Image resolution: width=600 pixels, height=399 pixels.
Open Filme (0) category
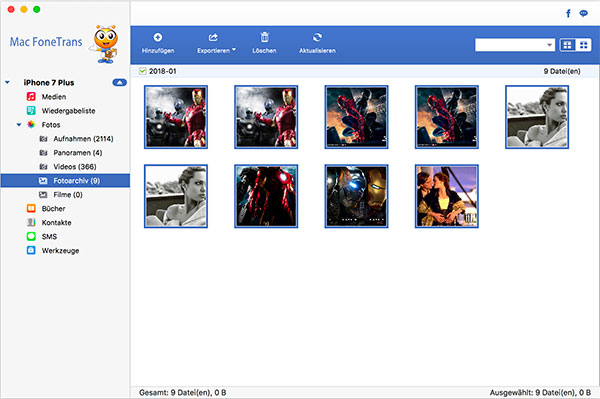pos(68,195)
